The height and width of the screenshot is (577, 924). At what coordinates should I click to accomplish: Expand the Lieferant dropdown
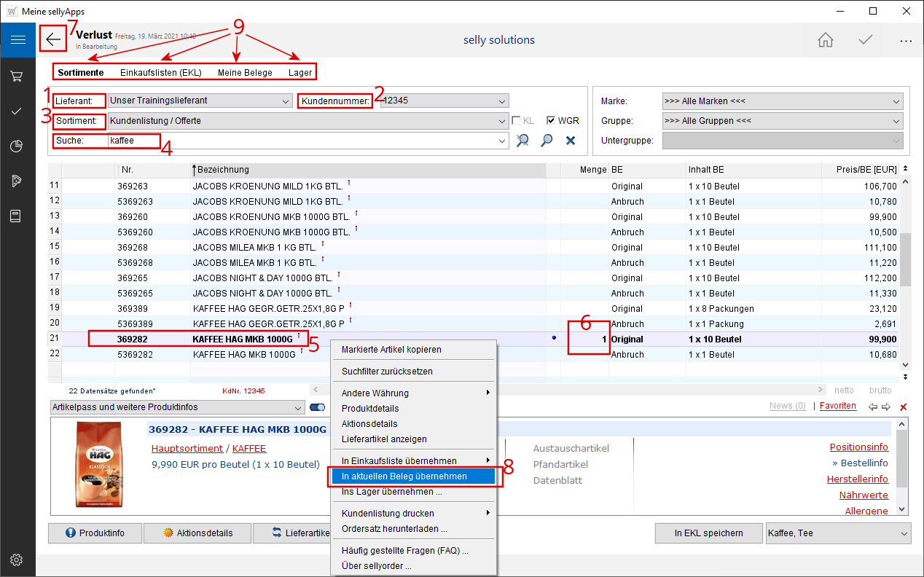tap(284, 101)
